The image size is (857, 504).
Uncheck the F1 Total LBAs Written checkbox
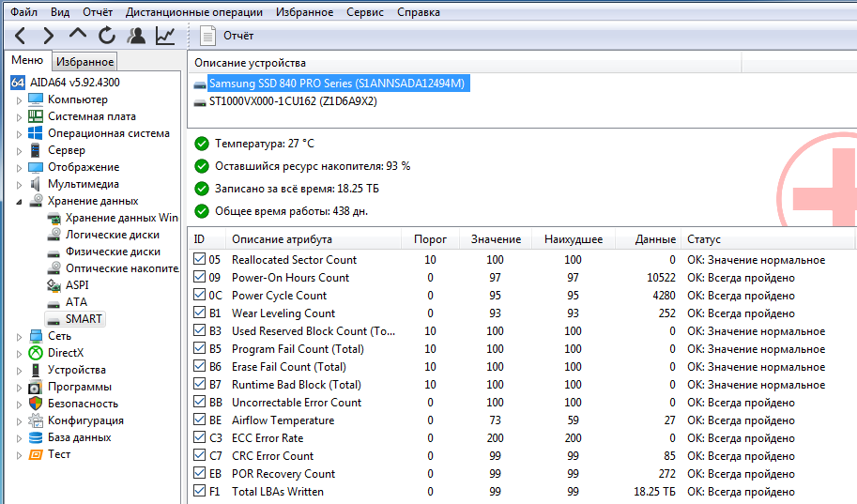(x=200, y=490)
